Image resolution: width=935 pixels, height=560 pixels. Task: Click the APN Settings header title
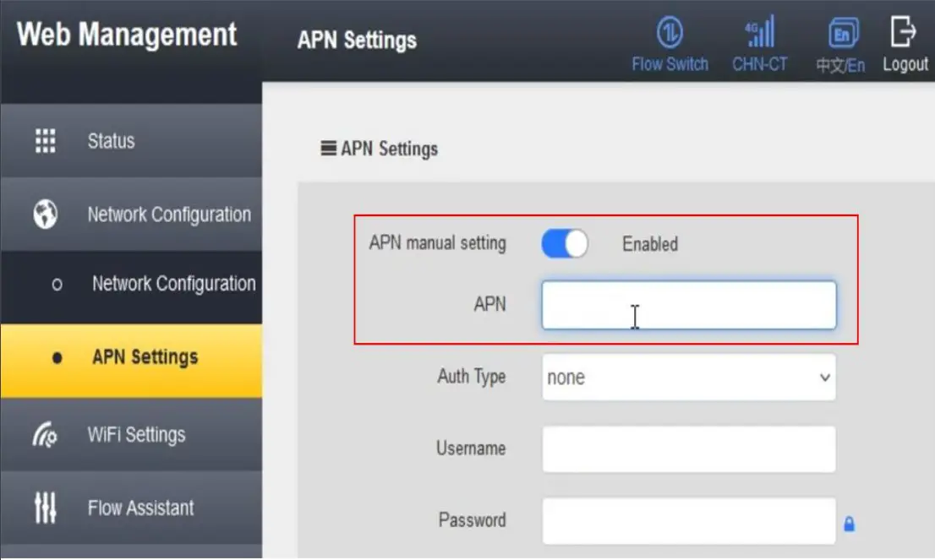point(357,40)
